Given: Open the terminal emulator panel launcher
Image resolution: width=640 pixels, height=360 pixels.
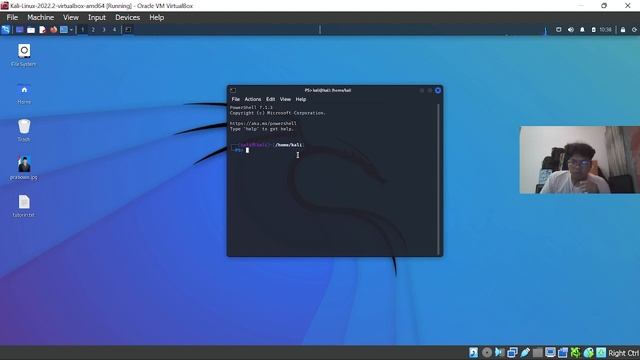Looking at the screenshot, I should point(64,30).
